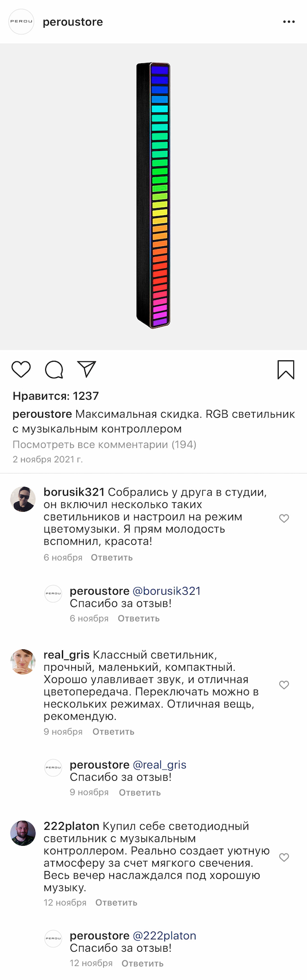
Task: Like borusik321's comment with its heart icon
Action: 283,518
